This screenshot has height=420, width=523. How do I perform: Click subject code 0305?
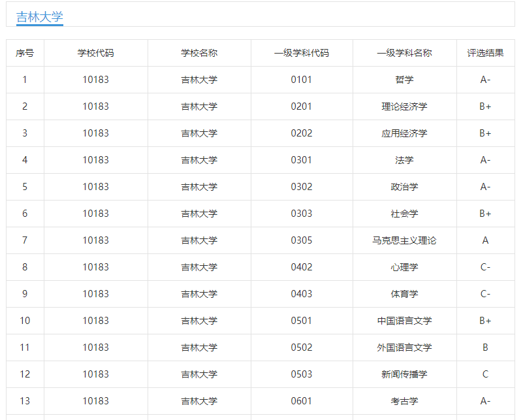pyautogui.click(x=302, y=240)
